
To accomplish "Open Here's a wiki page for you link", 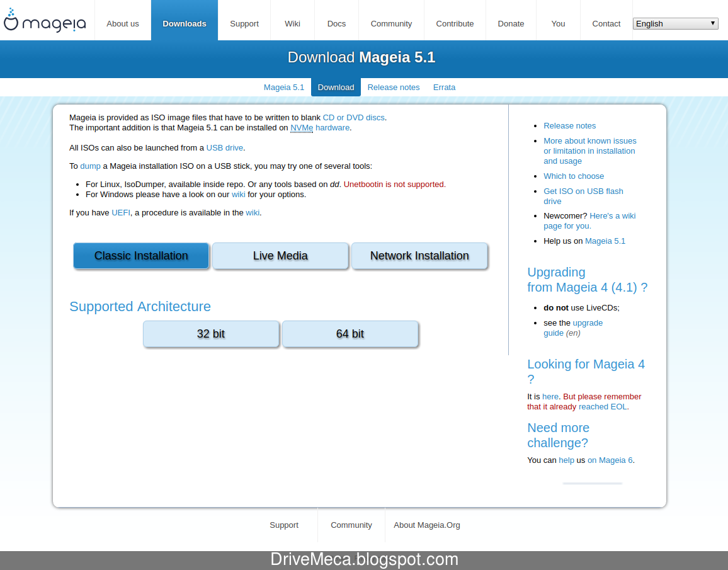I will click(589, 221).
